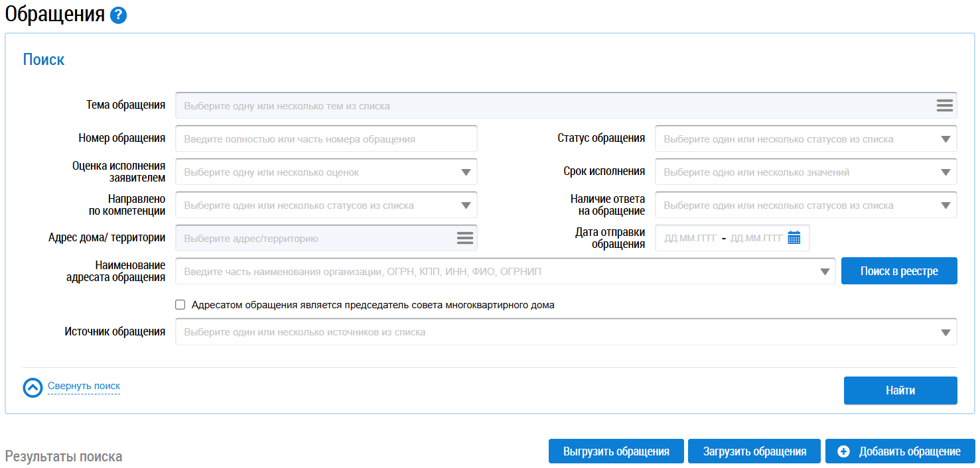Tick the председатель совета многоквартирного дома checkbox

tap(180, 305)
